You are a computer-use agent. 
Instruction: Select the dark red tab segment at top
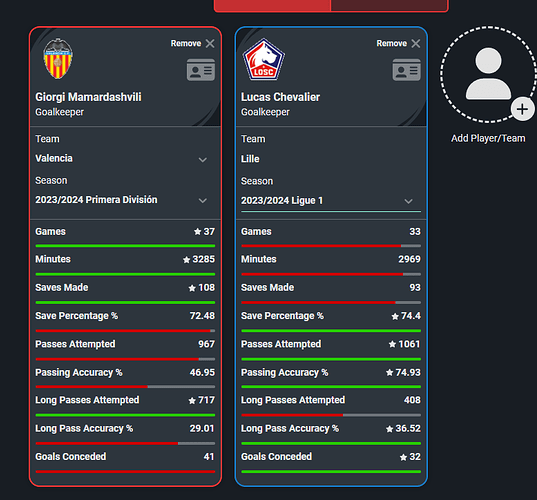tap(389, 5)
